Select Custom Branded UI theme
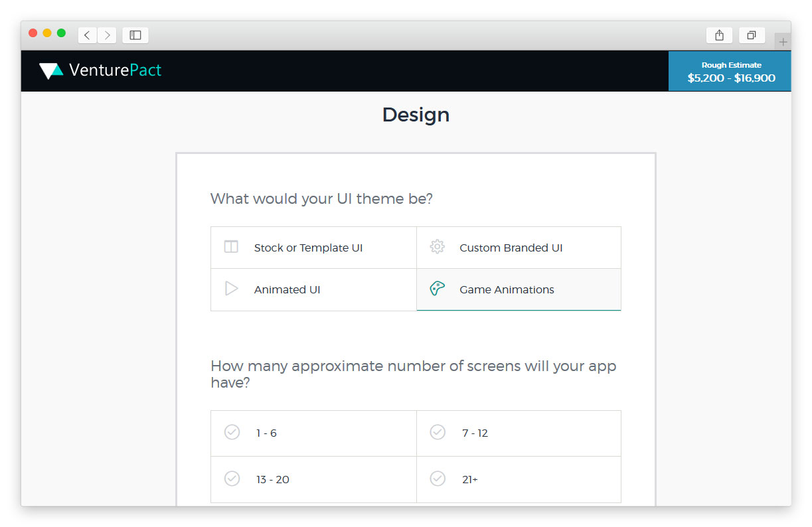Image resolution: width=812 pixels, height=527 pixels. pyautogui.click(x=511, y=248)
